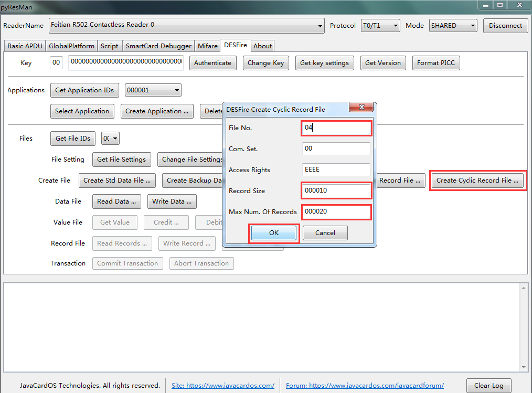
Task: Click Create Std Data File button
Action: [117, 180]
